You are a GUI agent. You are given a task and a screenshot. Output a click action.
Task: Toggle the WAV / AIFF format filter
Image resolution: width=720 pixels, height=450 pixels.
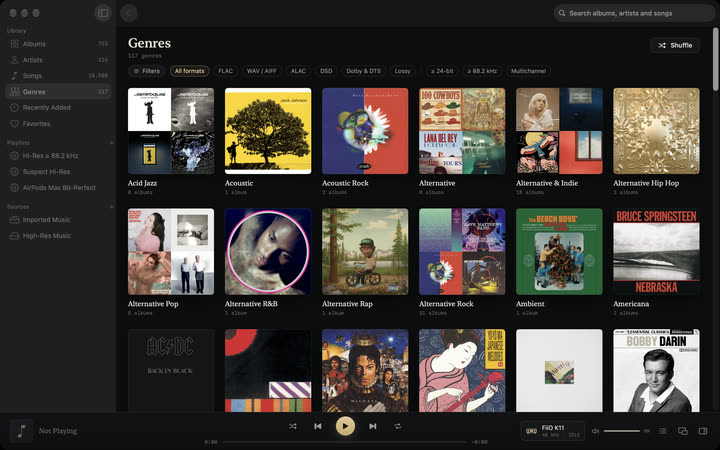pyautogui.click(x=262, y=71)
